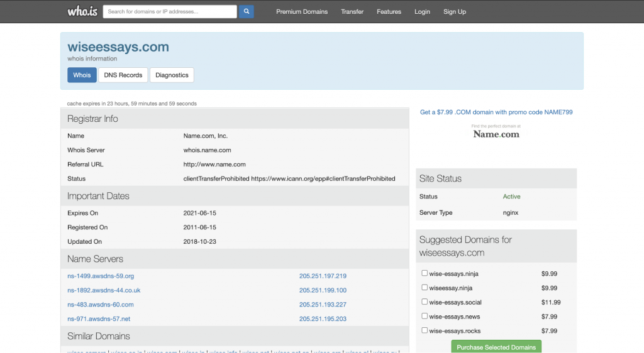
Task: Click IP address 205.251.199.100
Action: click(x=323, y=290)
